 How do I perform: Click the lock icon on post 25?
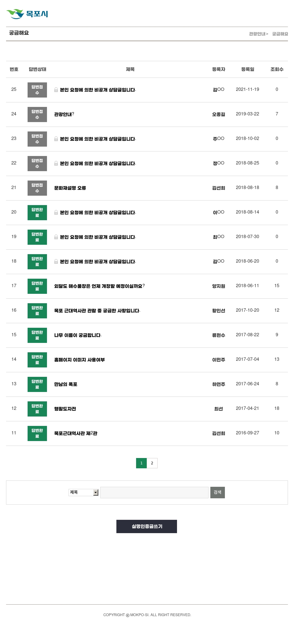coord(56,90)
